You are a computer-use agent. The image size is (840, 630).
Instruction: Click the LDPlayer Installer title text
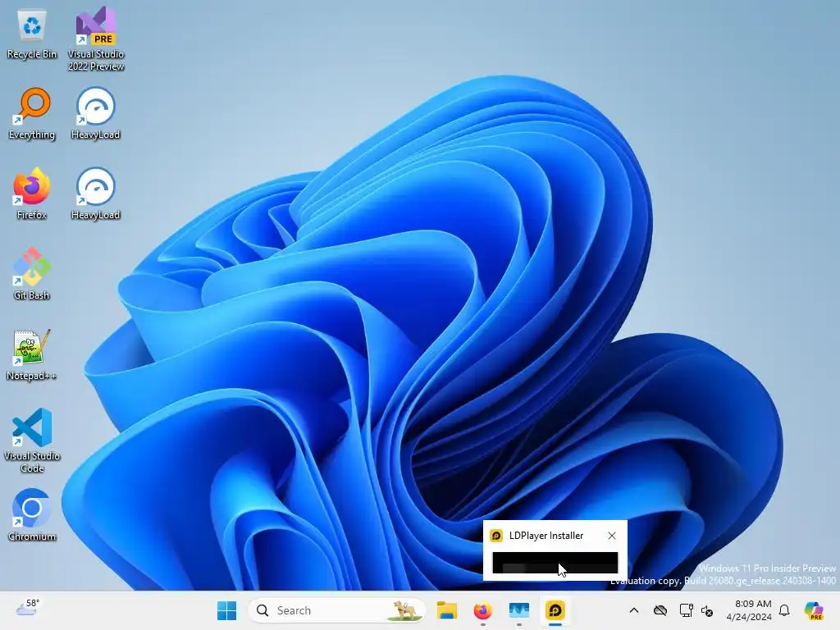click(546, 536)
